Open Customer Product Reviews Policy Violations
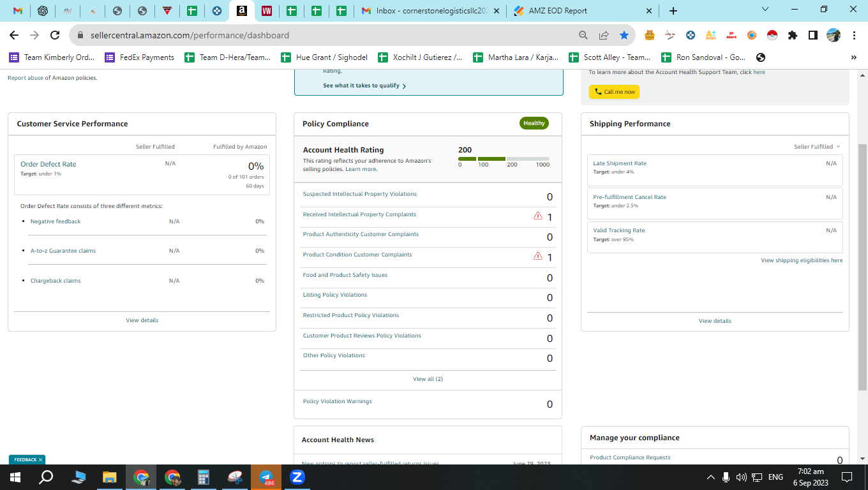 tap(362, 336)
